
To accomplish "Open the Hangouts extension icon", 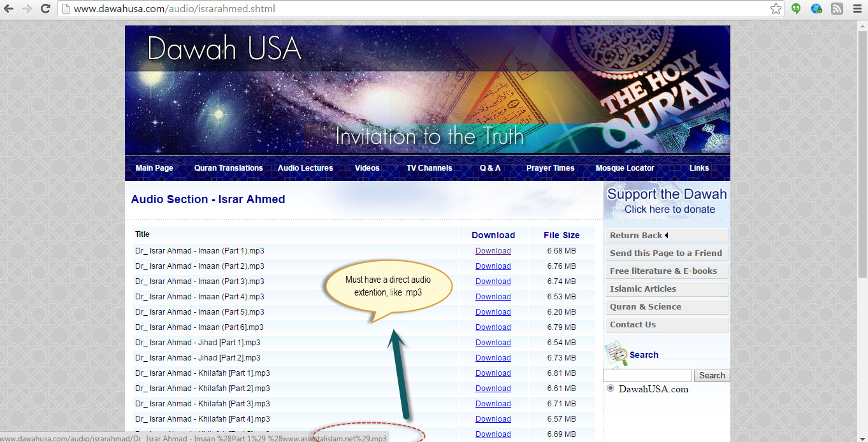I will pos(796,9).
